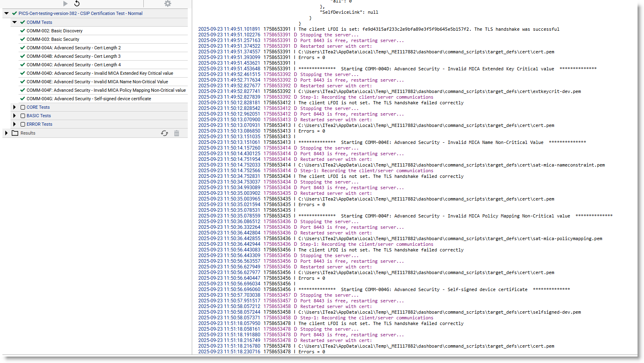644x363 pixels.
Task: Tick the BASIC Tests checkbox
Action: [x=23, y=116]
